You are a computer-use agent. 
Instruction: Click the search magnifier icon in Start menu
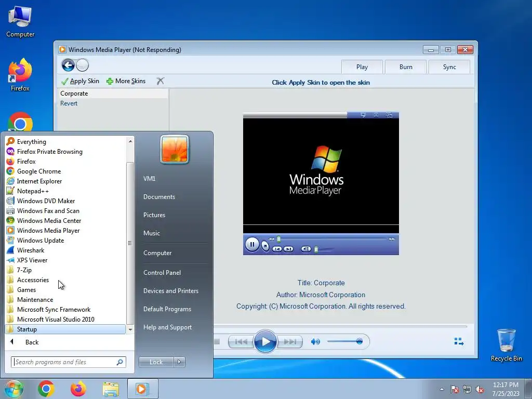120,362
